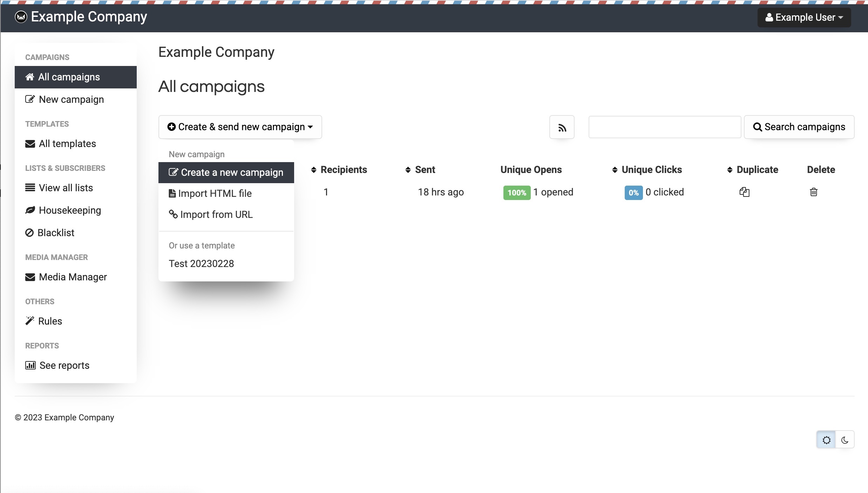The height and width of the screenshot is (493, 868).
Task: Open the Test 20230228 template
Action: 201,263
